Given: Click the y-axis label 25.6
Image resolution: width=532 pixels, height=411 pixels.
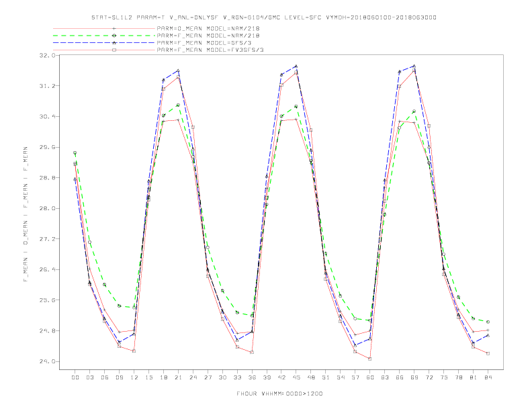Looking at the screenshot, I should tap(47, 300).
